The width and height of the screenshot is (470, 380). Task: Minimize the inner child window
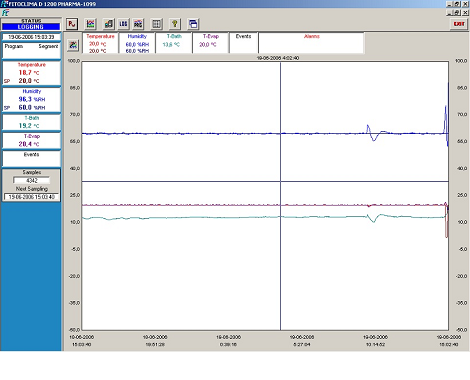click(450, 13)
